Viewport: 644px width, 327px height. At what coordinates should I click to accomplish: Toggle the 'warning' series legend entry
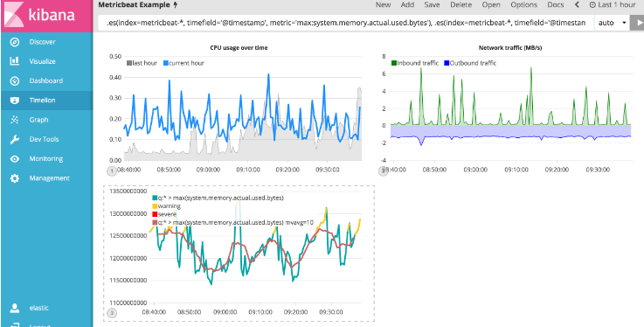tap(166, 206)
